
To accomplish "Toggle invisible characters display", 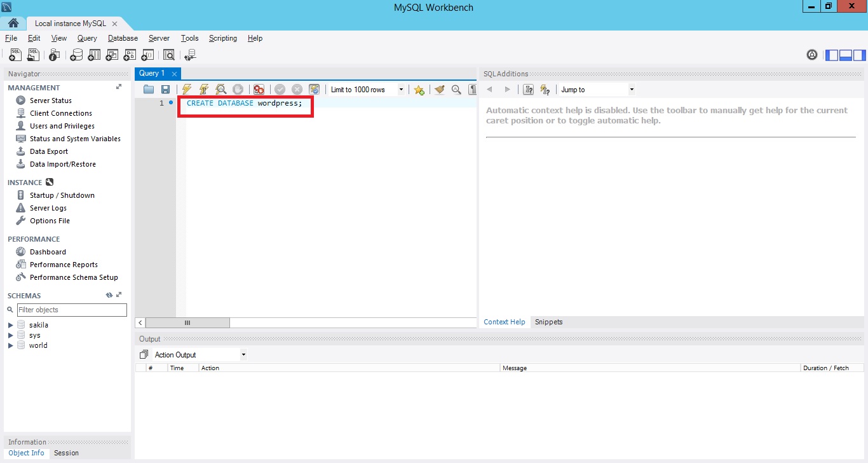I will 472,90.
